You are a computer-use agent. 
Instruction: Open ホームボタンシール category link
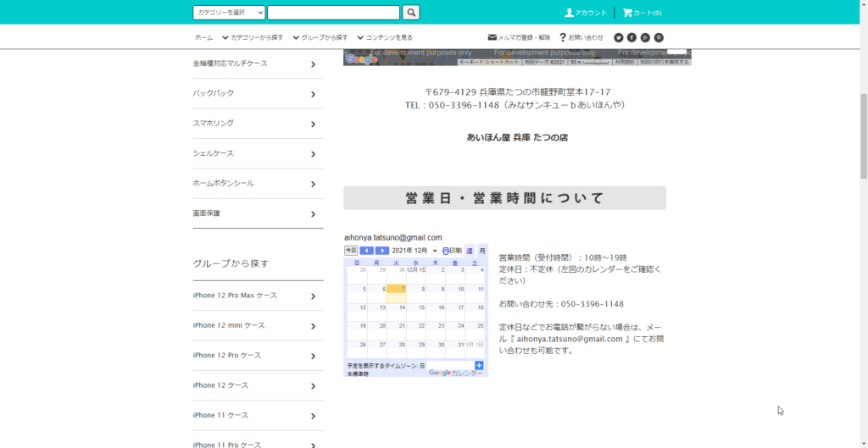224,183
